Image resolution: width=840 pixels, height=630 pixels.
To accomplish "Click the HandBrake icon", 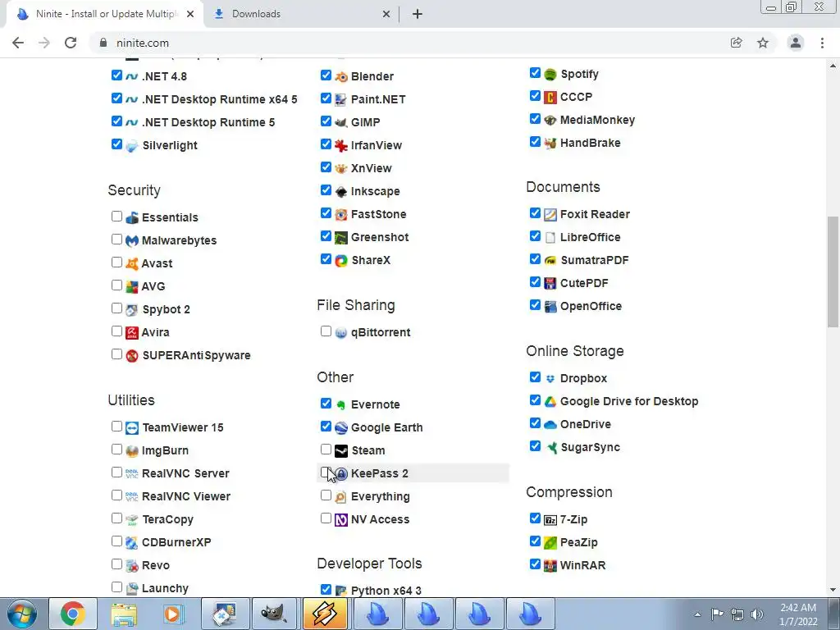I will pos(550,143).
